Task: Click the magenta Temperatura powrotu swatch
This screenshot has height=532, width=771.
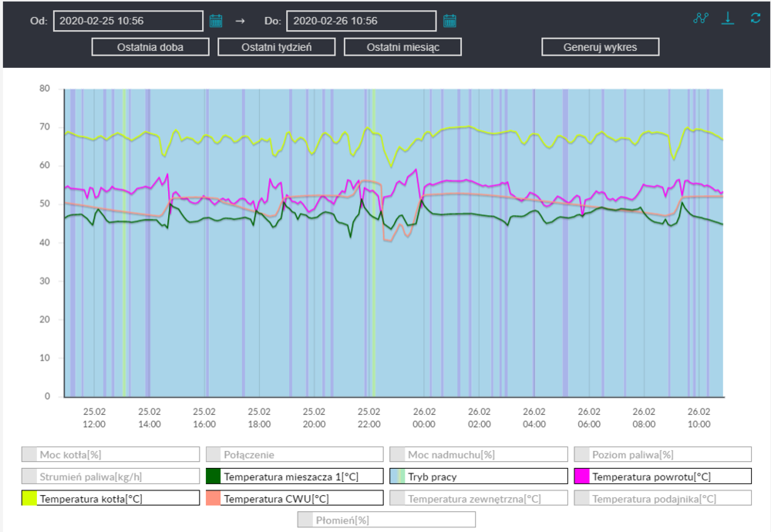Action: pyautogui.click(x=582, y=476)
